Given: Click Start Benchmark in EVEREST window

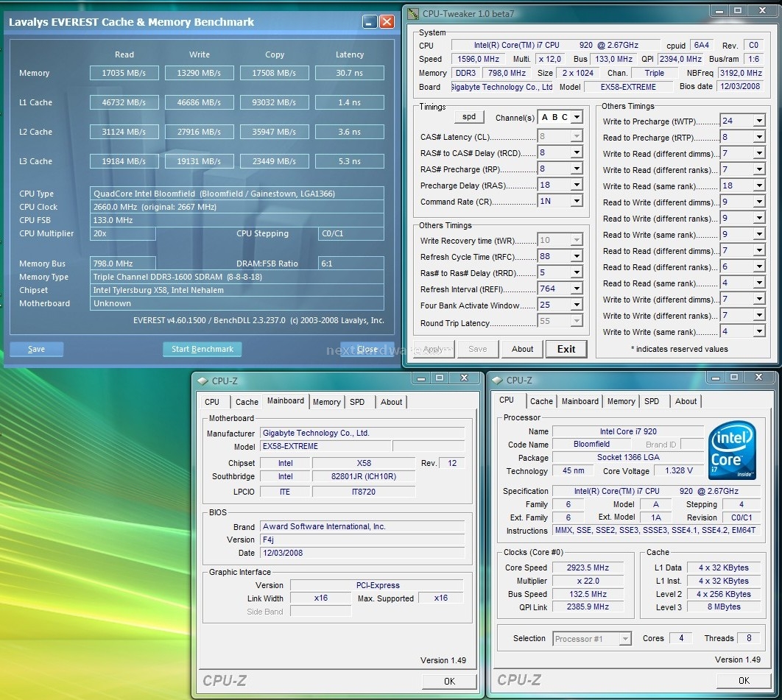Looking at the screenshot, I should point(202,349).
